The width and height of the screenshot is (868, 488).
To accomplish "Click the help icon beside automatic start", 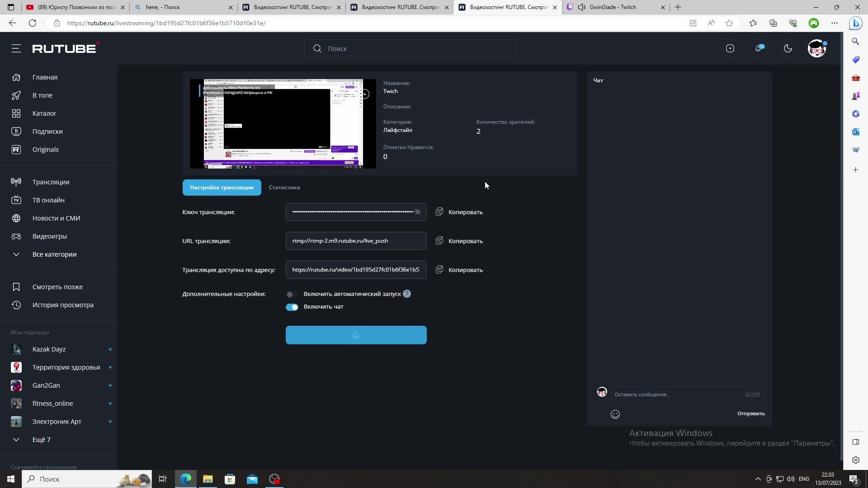I will point(407,294).
